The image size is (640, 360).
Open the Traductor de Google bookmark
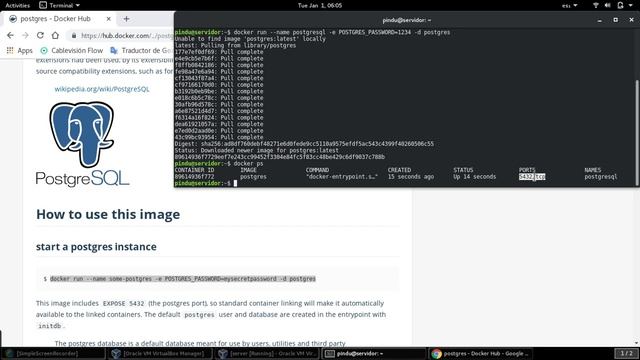tap(142, 51)
